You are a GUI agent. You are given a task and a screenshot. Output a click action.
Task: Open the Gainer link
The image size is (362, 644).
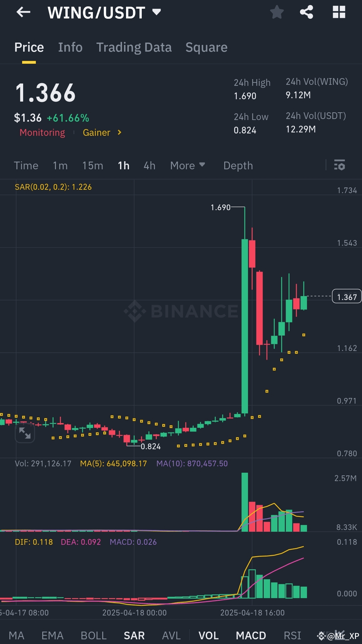[97, 132]
